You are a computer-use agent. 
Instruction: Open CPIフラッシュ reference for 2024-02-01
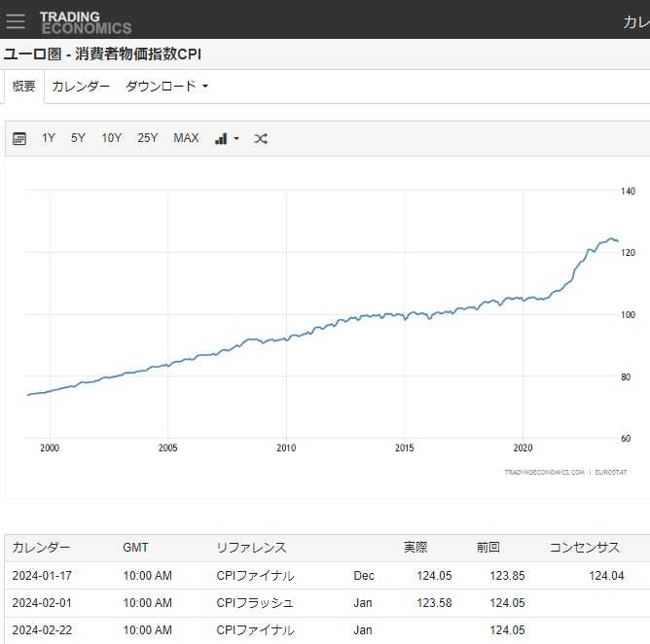[x=255, y=603]
